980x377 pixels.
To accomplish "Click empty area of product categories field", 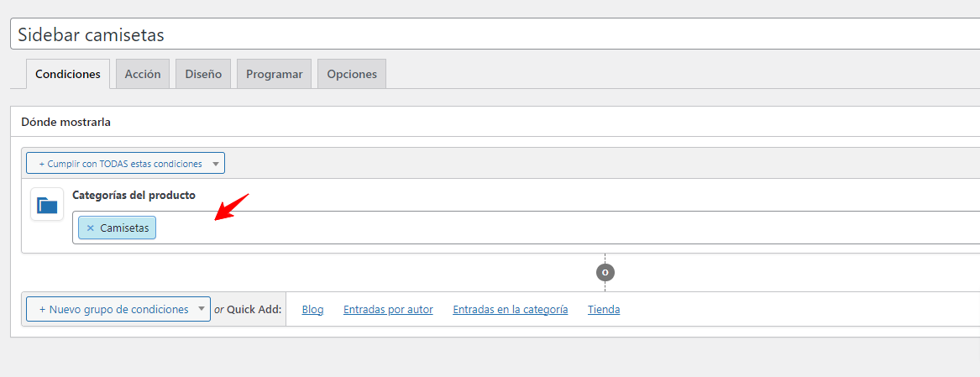I will [563, 228].
